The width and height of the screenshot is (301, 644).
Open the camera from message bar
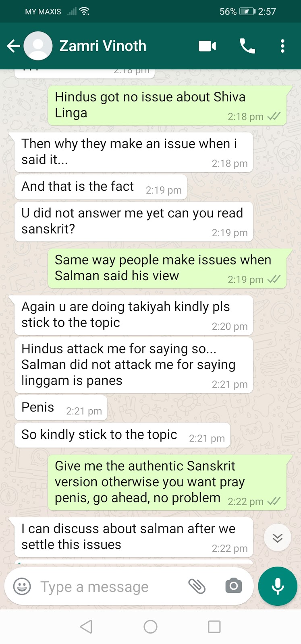click(x=234, y=586)
